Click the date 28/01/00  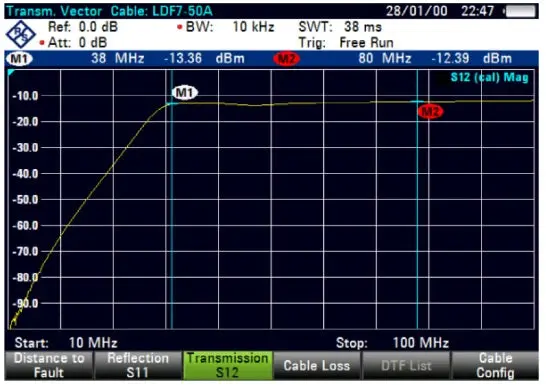(x=417, y=11)
